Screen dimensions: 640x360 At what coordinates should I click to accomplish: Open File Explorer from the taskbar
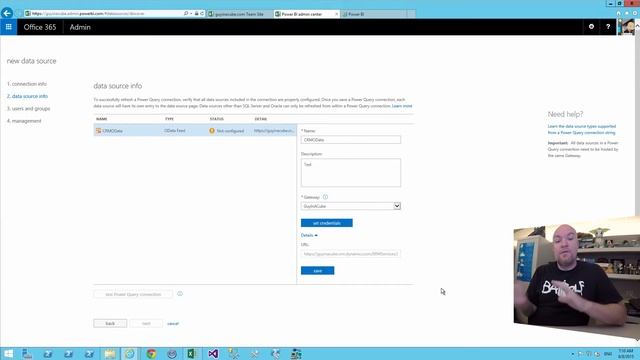(x=109, y=353)
